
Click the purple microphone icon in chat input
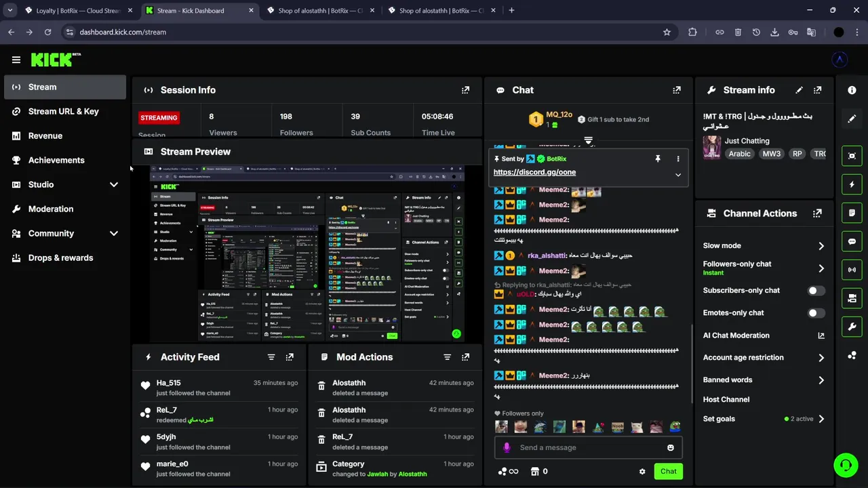point(507,447)
